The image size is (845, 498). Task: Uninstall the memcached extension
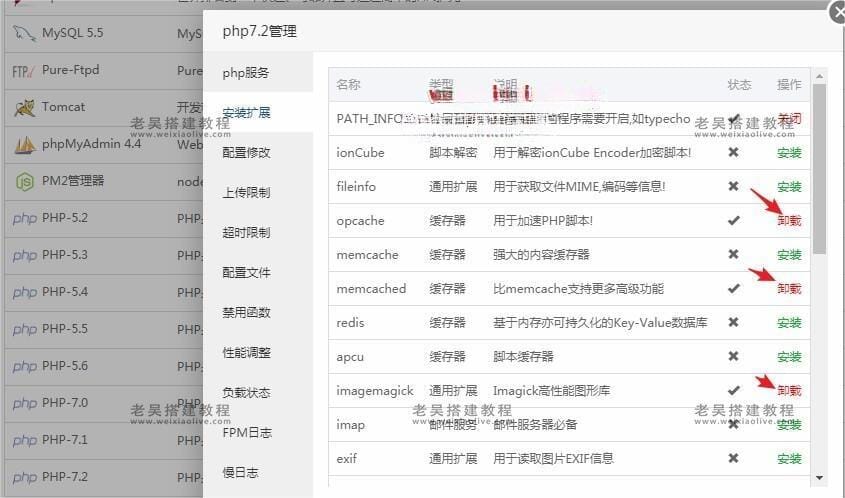[789, 289]
